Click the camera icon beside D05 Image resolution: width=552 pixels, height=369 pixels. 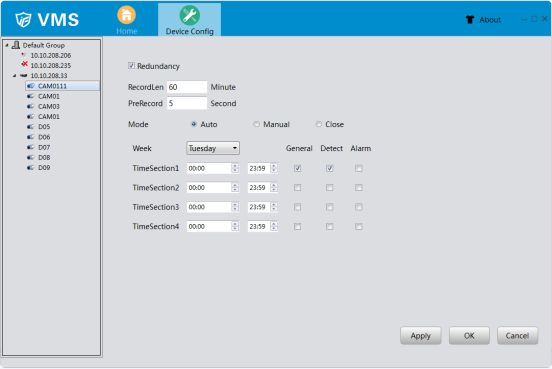pos(31,127)
